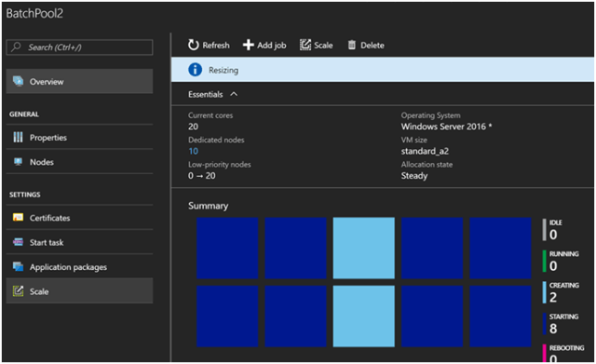Click the Properties bars icon
596x364 pixels.
(18, 137)
